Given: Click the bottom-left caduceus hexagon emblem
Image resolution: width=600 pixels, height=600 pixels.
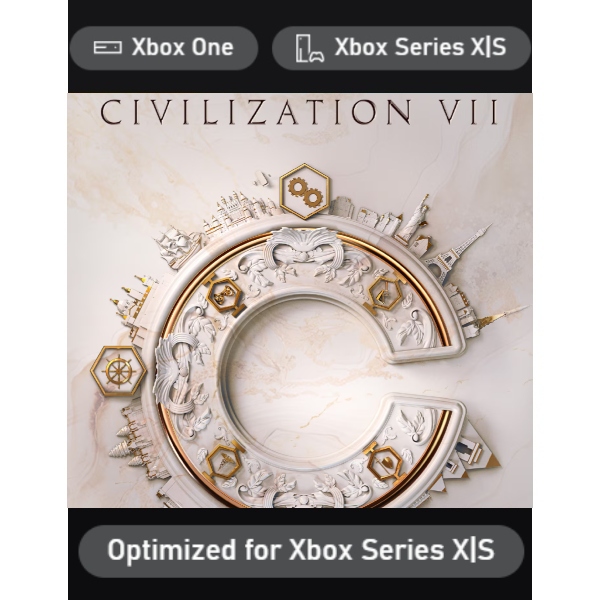Looking at the screenshot, I should (x=224, y=461).
